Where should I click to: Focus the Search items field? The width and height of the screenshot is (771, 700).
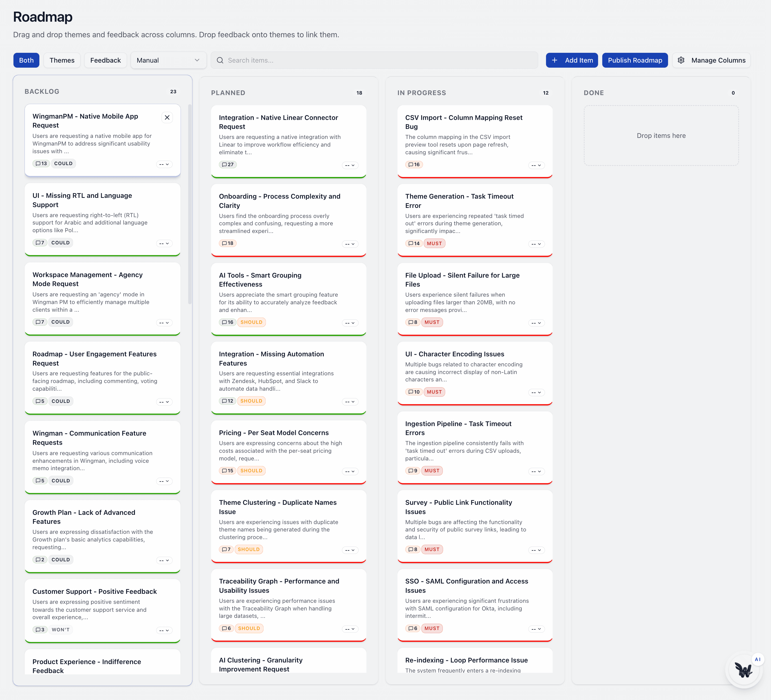[x=374, y=60]
